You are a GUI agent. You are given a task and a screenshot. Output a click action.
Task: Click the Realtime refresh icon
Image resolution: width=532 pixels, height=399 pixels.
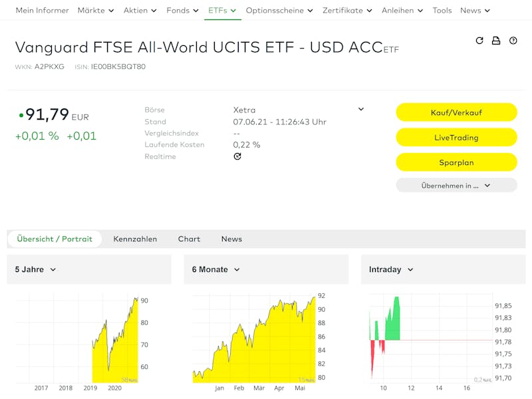click(x=237, y=156)
